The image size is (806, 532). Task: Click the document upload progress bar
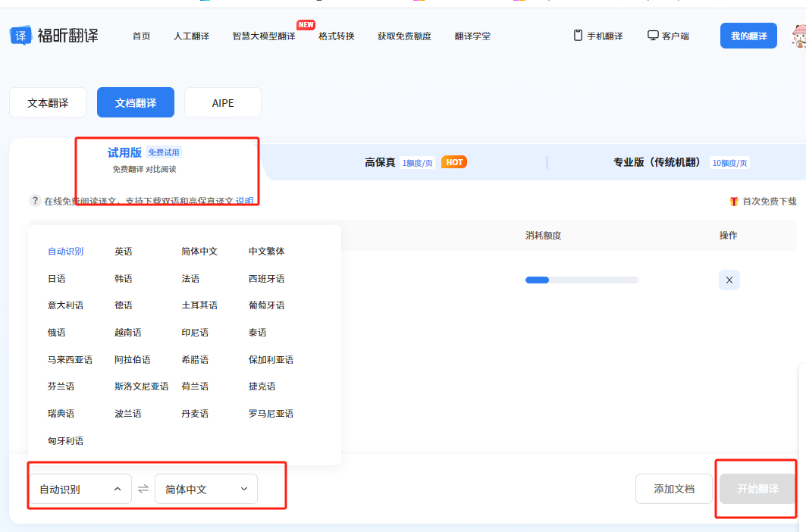coord(582,280)
